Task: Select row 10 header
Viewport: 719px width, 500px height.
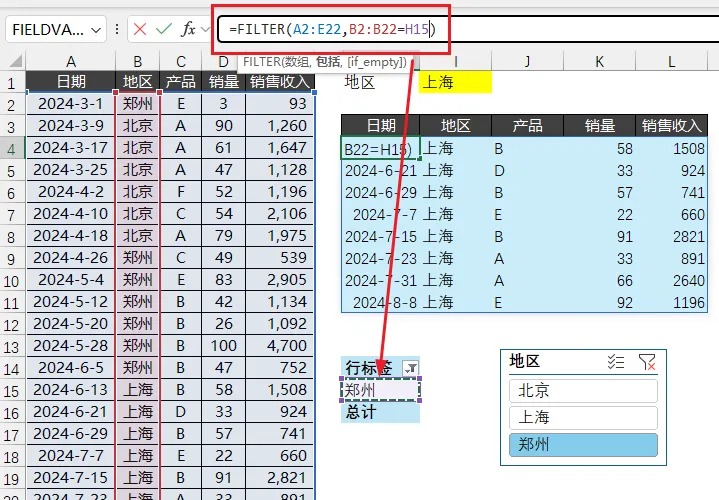Action: (11, 280)
